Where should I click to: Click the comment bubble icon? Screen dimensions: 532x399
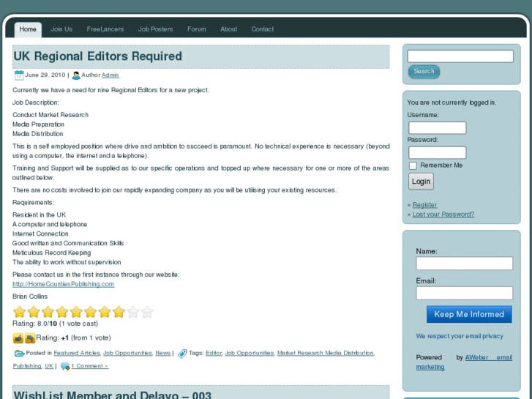[65, 366]
